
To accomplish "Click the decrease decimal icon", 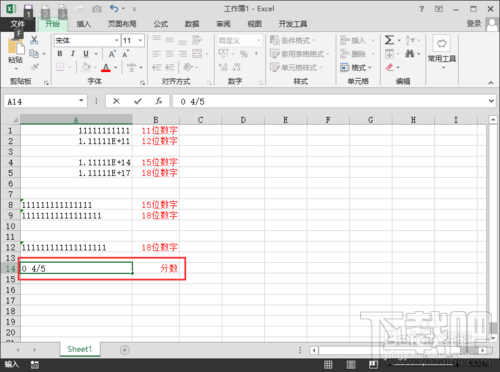I will pyautogui.click(x=236, y=67).
